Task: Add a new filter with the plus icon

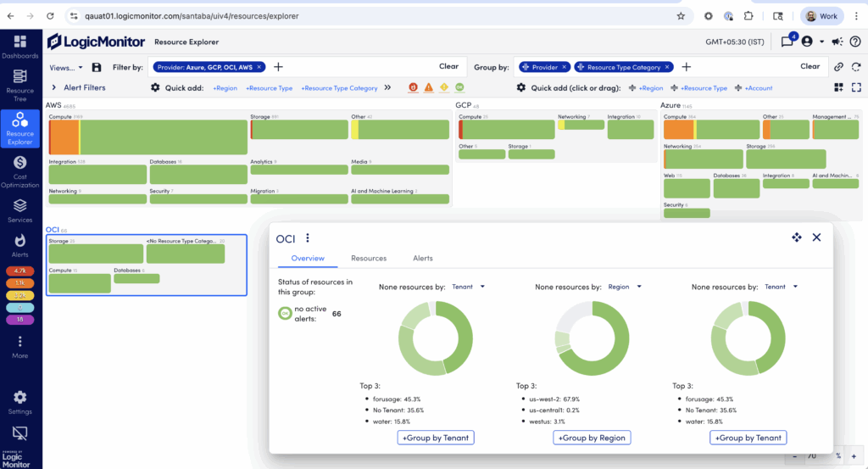Action: [x=278, y=67]
